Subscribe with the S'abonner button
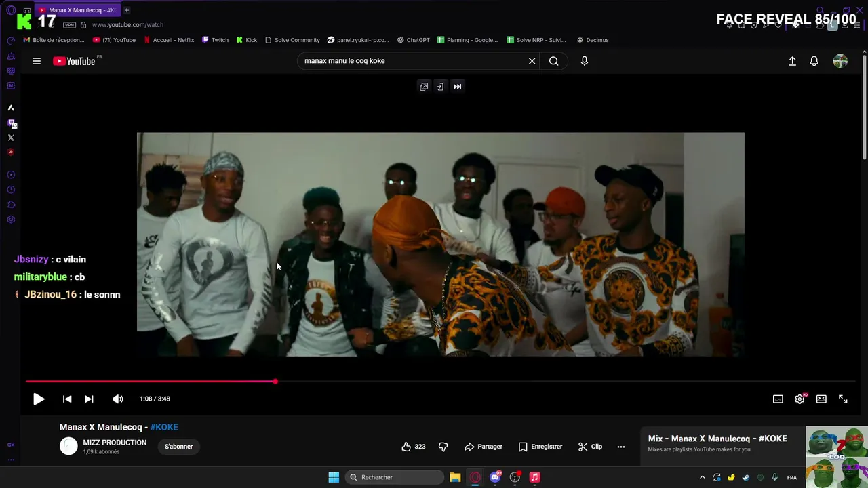868x488 pixels. (x=179, y=447)
